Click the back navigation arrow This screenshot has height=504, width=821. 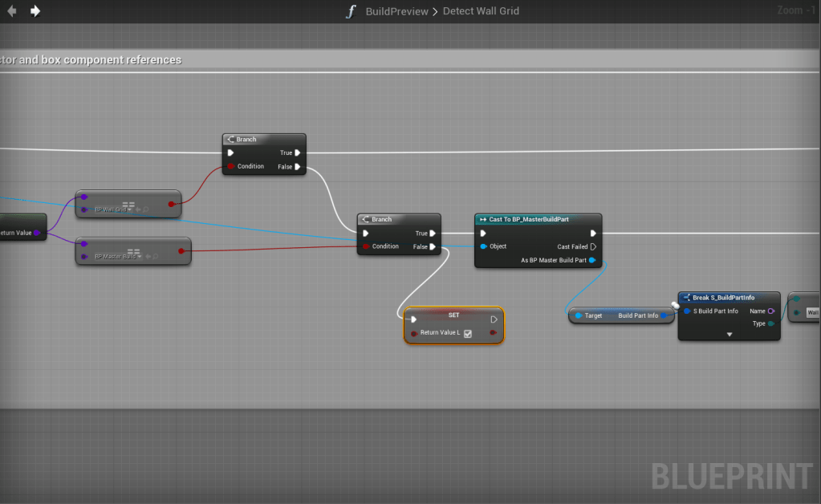point(11,11)
